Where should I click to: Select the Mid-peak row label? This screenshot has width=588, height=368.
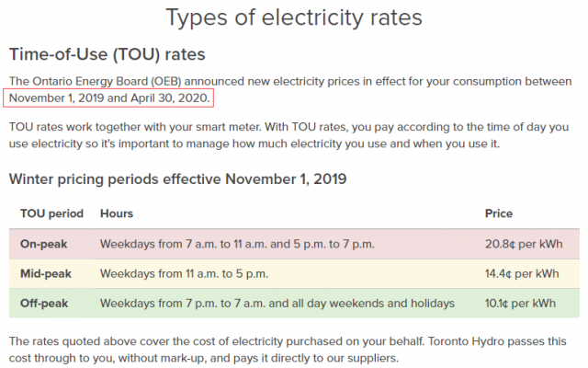tap(46, 273)
